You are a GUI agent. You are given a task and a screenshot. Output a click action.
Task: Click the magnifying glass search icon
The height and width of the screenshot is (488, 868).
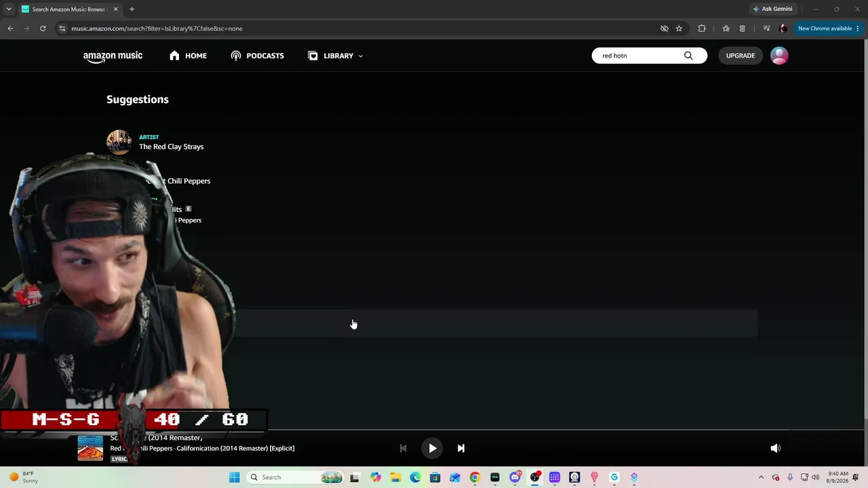(688, 56)
